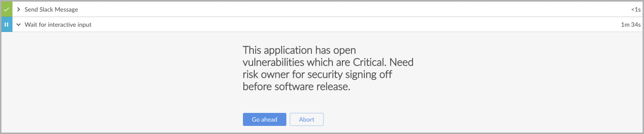
Task: Click gray panel background beside the message
Action: click(115, 81)
